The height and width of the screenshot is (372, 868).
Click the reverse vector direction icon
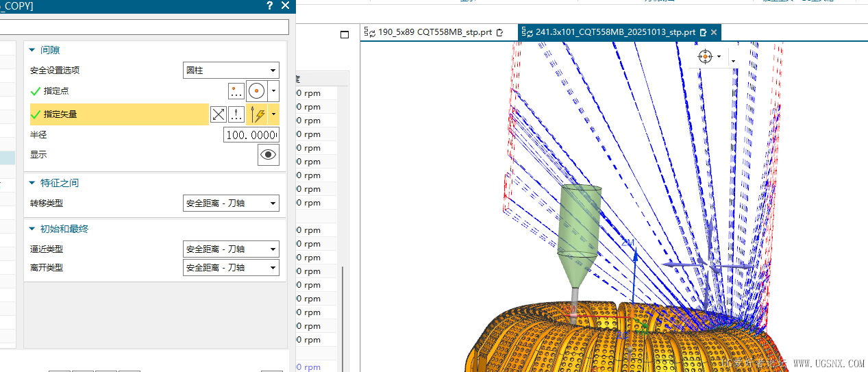click(218, 114)
